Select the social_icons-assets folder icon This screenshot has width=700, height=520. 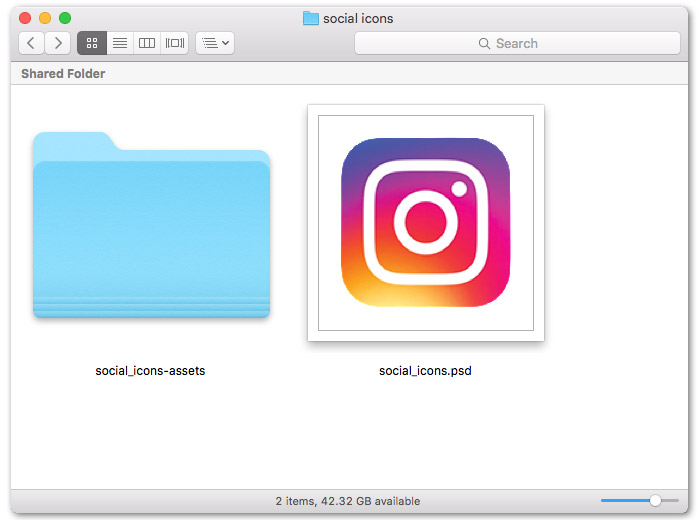click(151, 225)
